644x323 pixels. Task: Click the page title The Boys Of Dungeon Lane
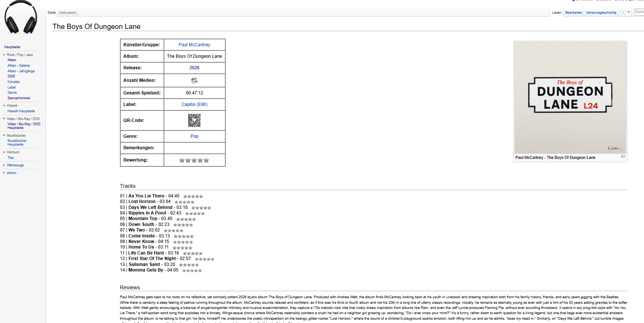(x=97, y=26)
